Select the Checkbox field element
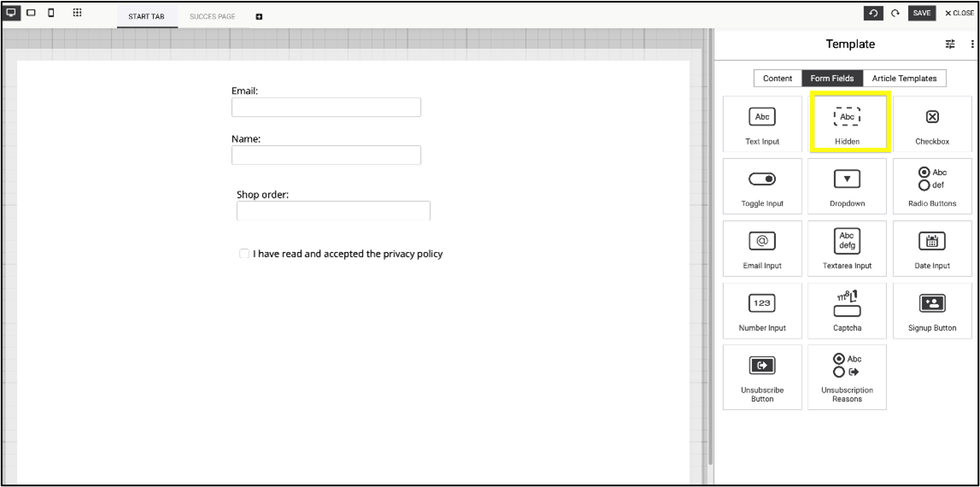The height and width of the screenshot is (487, 980). [x=932, y=124]
